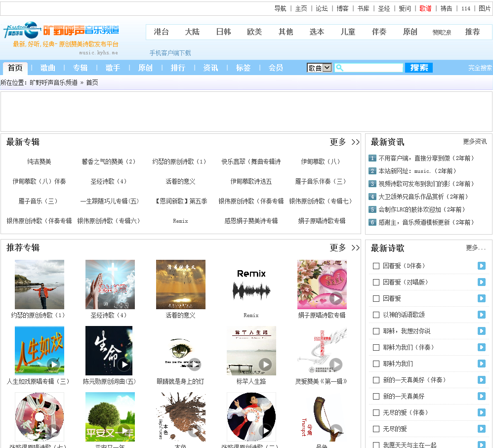Open the 会员 tab
493x448 pixels.
pos(276,68)
